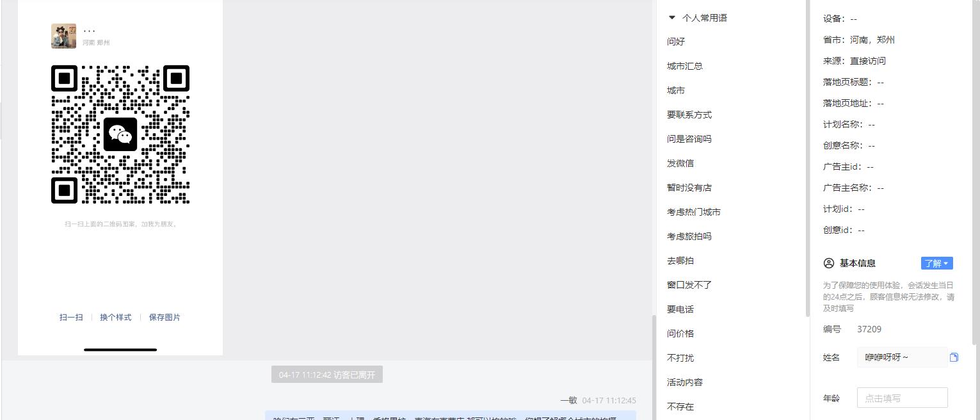This screenshot has height=420, width=980.
Task: Select quick phrase 发微信
Action: 680,163
